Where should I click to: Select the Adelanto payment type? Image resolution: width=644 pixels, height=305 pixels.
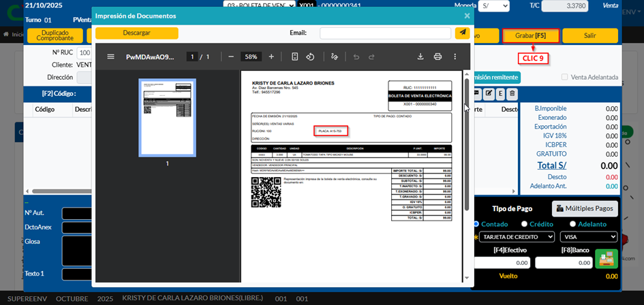pyautogui.click(x=573, y=224)
